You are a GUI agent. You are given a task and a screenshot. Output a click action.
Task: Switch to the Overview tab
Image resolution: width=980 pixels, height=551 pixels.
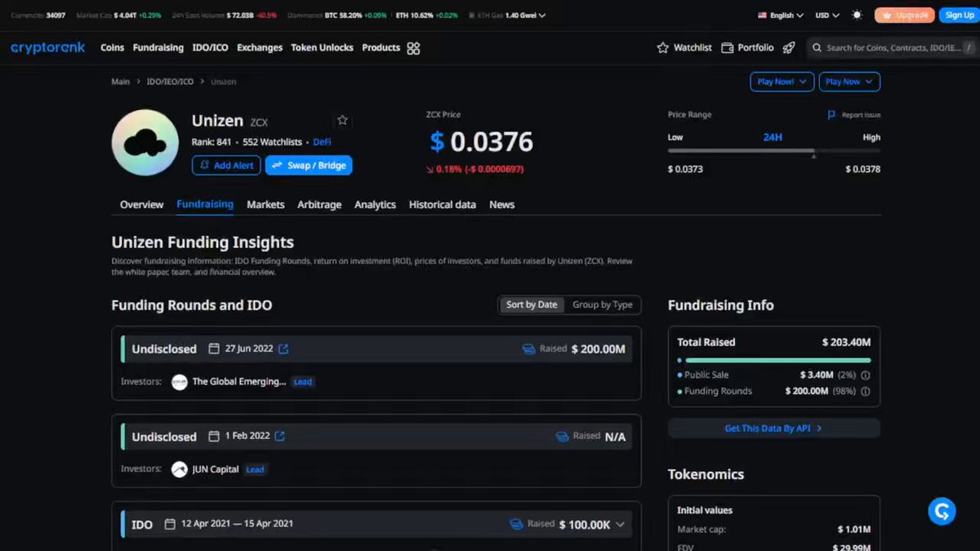click(142, 205)
